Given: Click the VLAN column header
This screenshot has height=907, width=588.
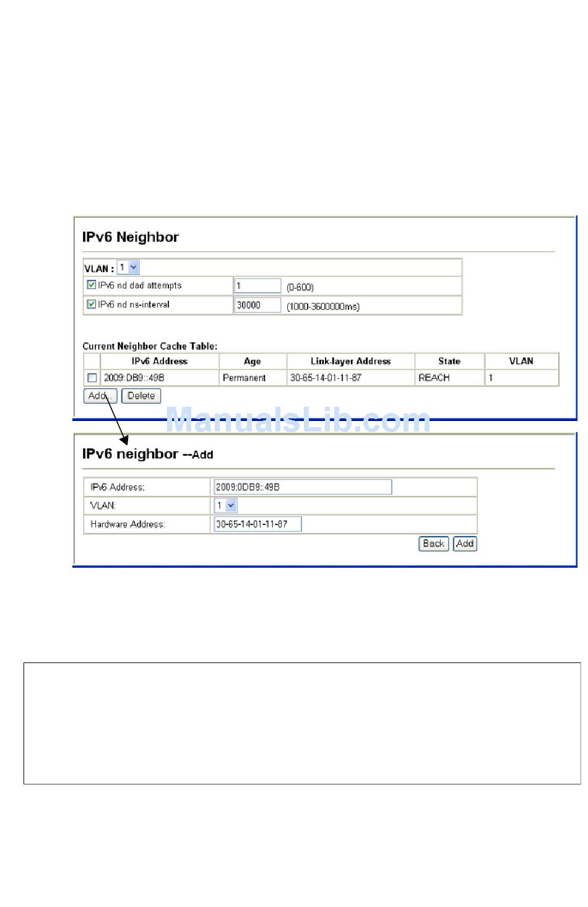Looking at the screenshot, I should pos(521,362).
